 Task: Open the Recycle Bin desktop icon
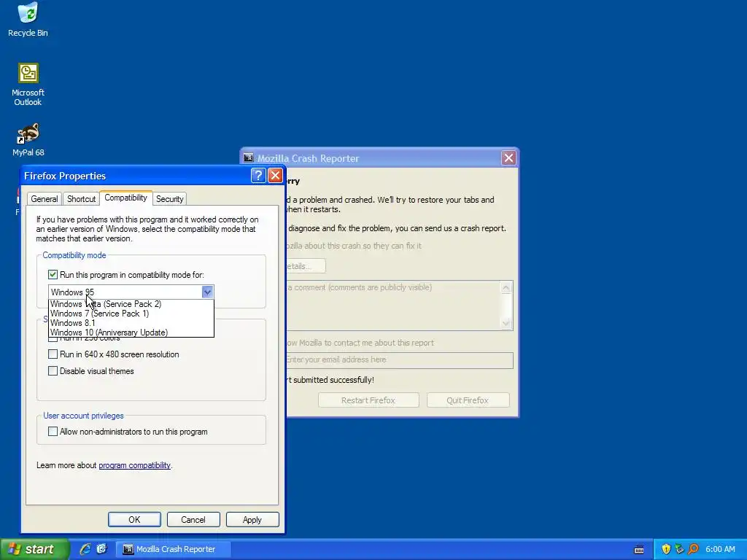28,20
